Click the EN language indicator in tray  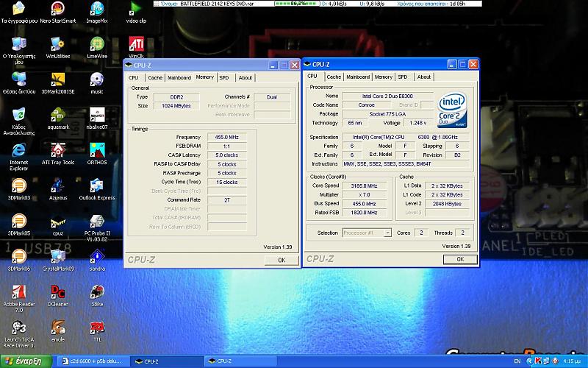(x=517, y=361)
